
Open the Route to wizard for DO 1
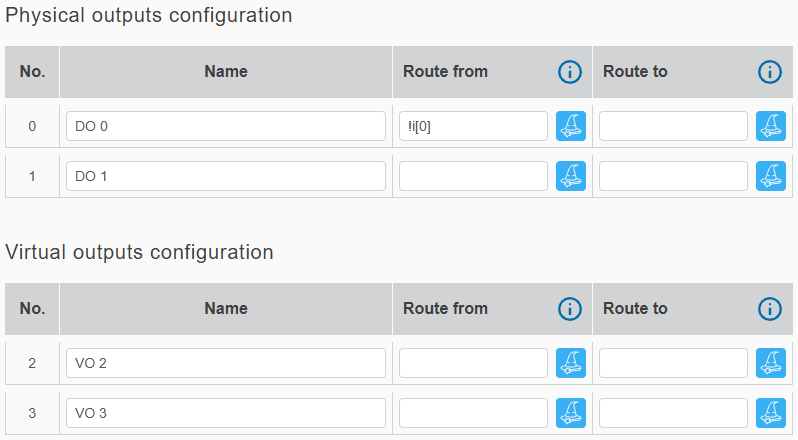(x=770, y=176)
